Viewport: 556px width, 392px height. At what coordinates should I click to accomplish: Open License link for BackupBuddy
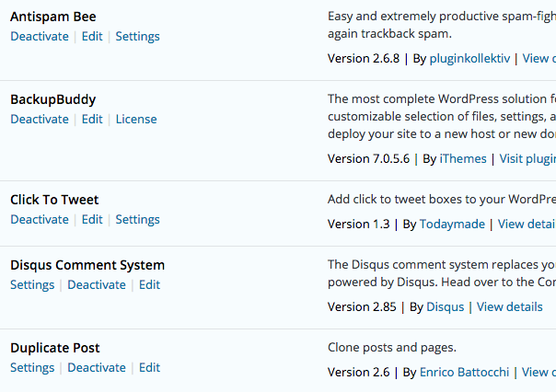136,120
